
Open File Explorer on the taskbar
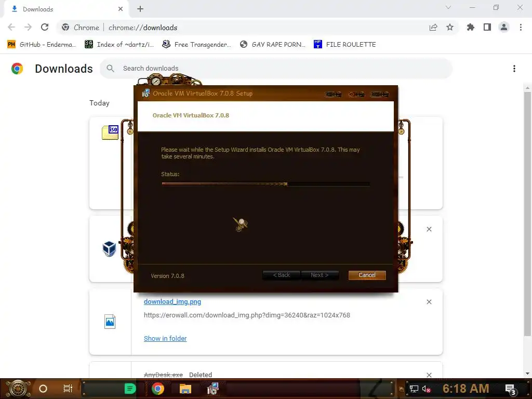(x=185, y=389)
